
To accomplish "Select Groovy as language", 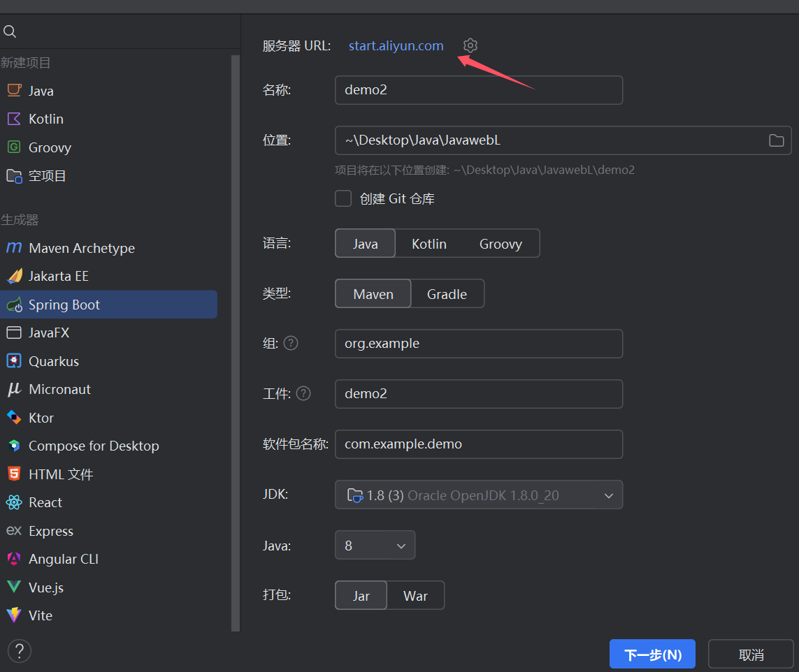I will [x=501, y=243].
